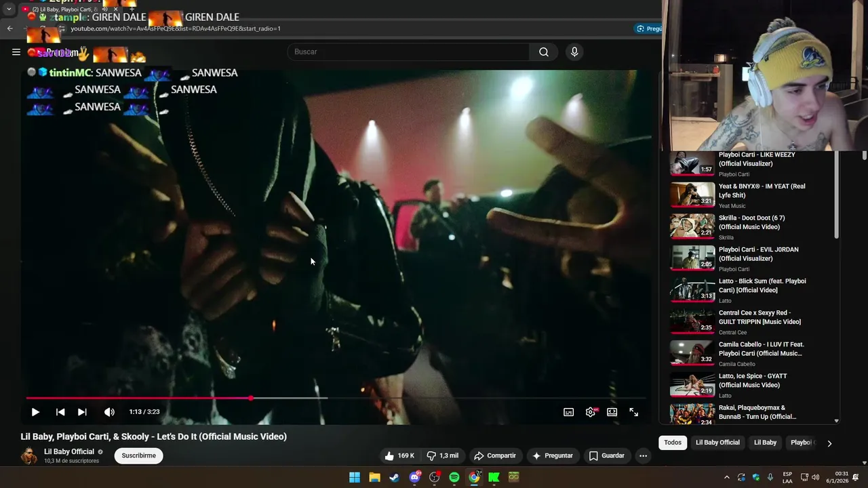The image size is (868, 488).
Task: Open Discord from the taskbar
Action: (x=414, y=477)
